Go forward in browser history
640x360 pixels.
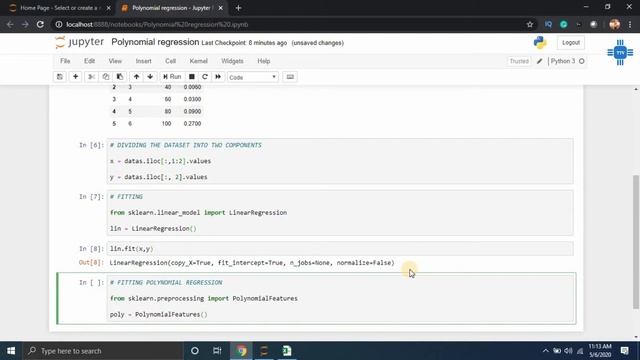[x=25, y=24]
